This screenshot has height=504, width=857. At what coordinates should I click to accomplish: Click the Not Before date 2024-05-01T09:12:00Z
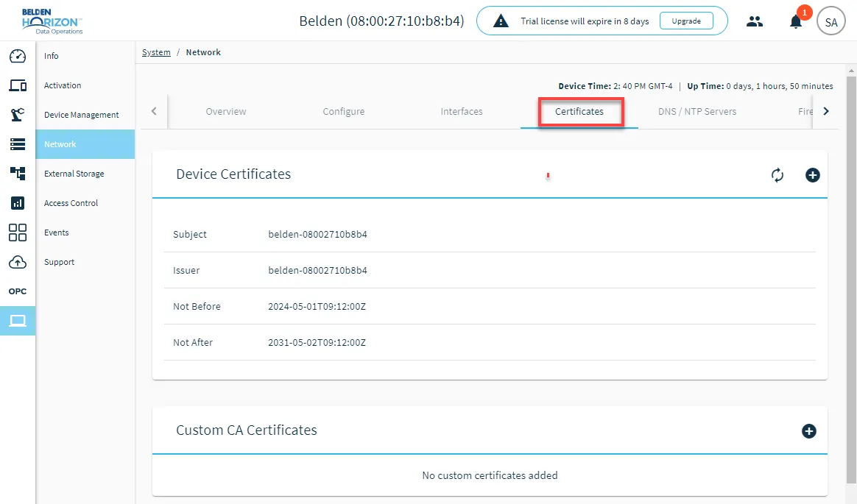click(x=317, y=306)
